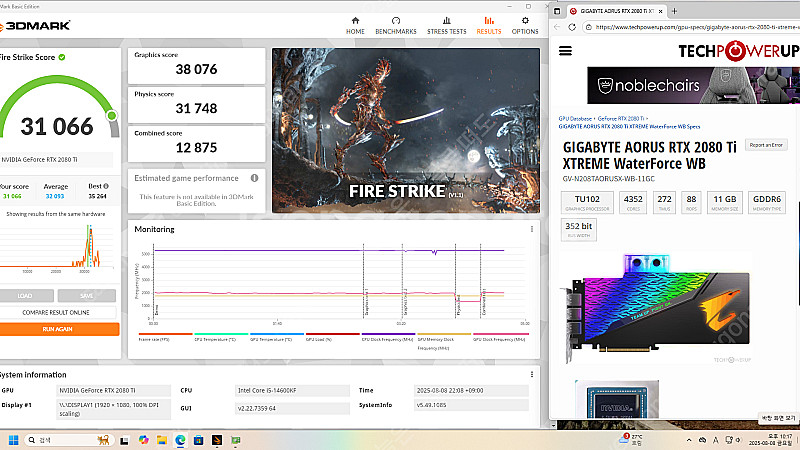Click the TU102 graphics processor spec box

pyautogui.click(x=587, y=203)
